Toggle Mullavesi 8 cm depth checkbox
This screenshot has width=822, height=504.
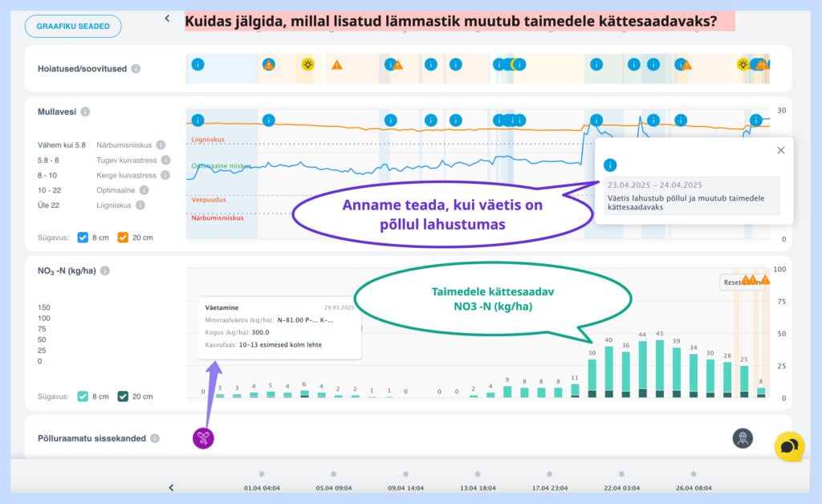(83, 238)
